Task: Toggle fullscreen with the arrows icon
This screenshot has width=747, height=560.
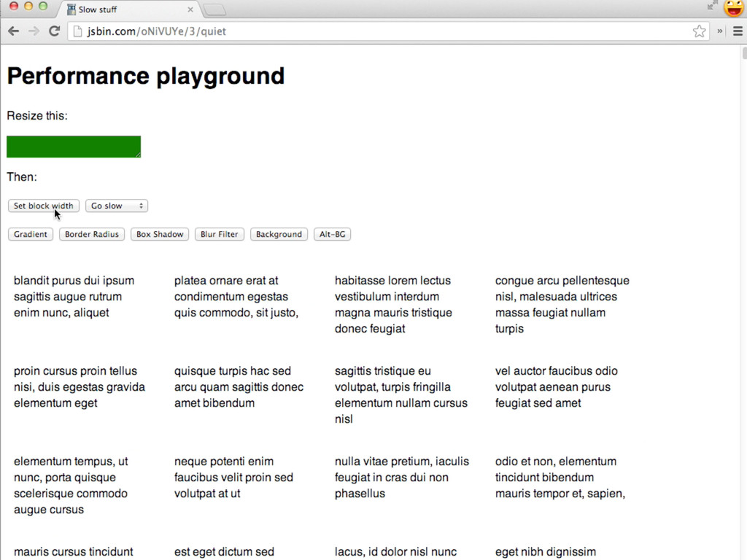Action: [x=712, y=6]
